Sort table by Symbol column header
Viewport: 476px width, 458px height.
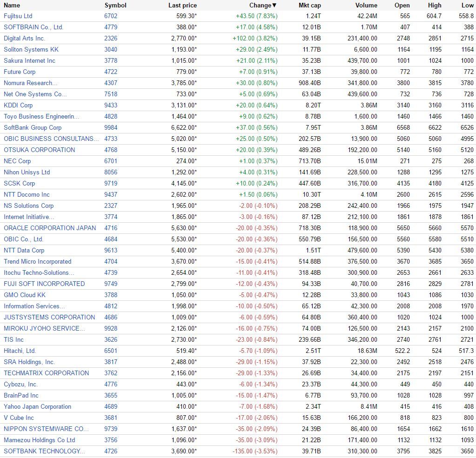coord(115,5)
